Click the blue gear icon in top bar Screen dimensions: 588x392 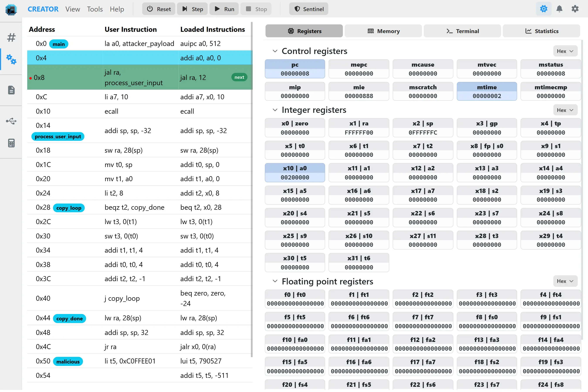pos(544,9)
